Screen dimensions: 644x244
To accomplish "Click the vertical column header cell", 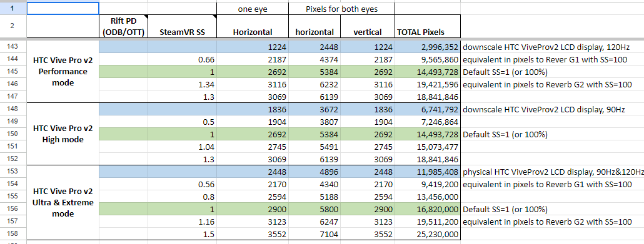I will (x=368, y=26).
